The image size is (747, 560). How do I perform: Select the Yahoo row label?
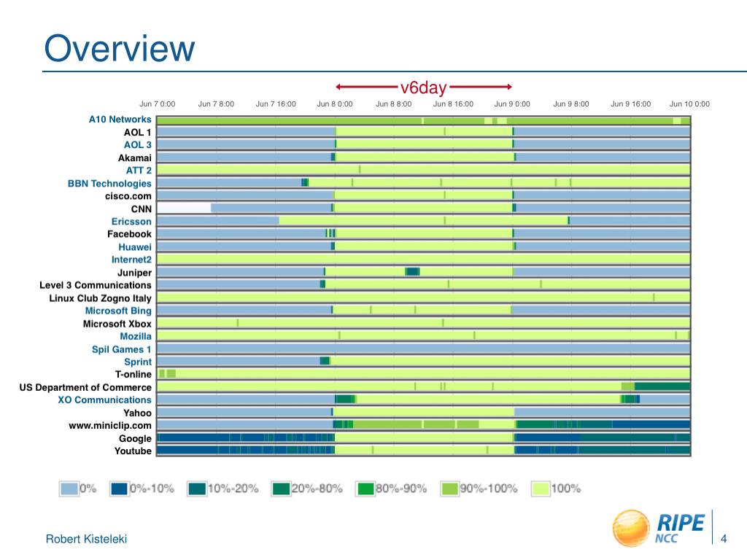138,413
